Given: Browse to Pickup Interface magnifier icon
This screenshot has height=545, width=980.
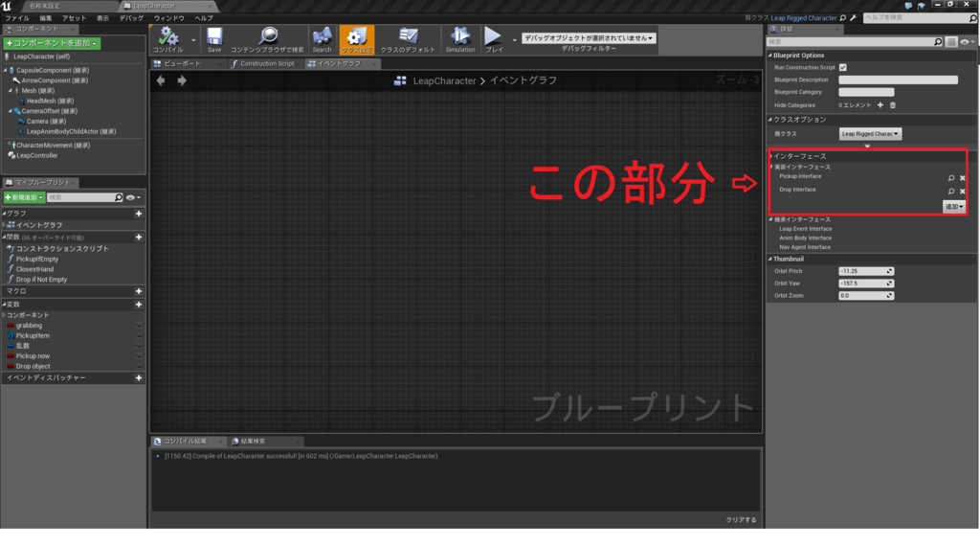Looking at the screenshot, I should tap(951, 178).
